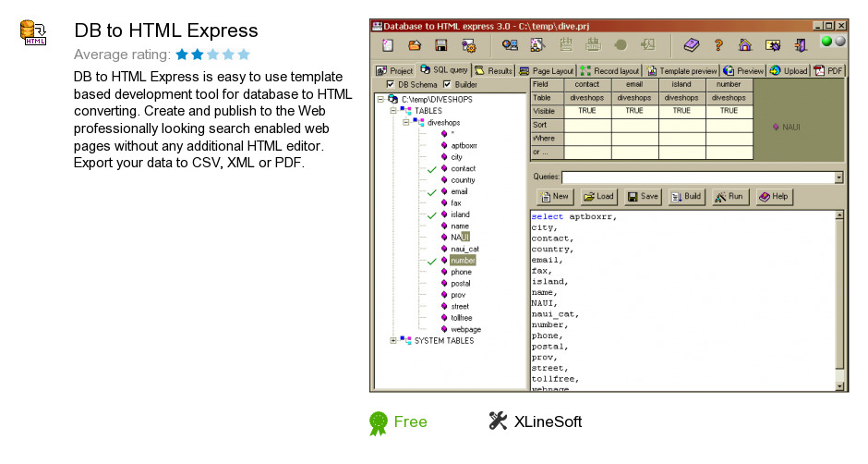The height and width of the screenshot is (464, 868).
Task: Click the XLineSoft developer tools icon
Action: click(x=498, y=421)
